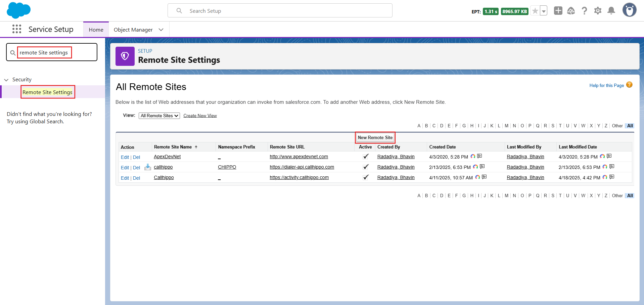Screen dimensions: 644x305
Task: Sort by the Remote Site URL column header
Action: click(287, 147)
